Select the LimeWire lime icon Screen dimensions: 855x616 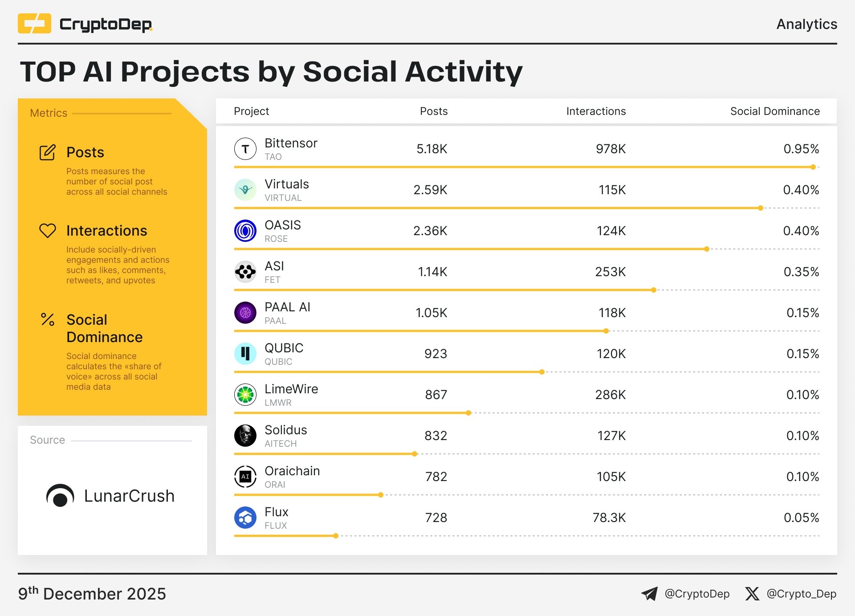pyautogui.click(x=245, y=394)
